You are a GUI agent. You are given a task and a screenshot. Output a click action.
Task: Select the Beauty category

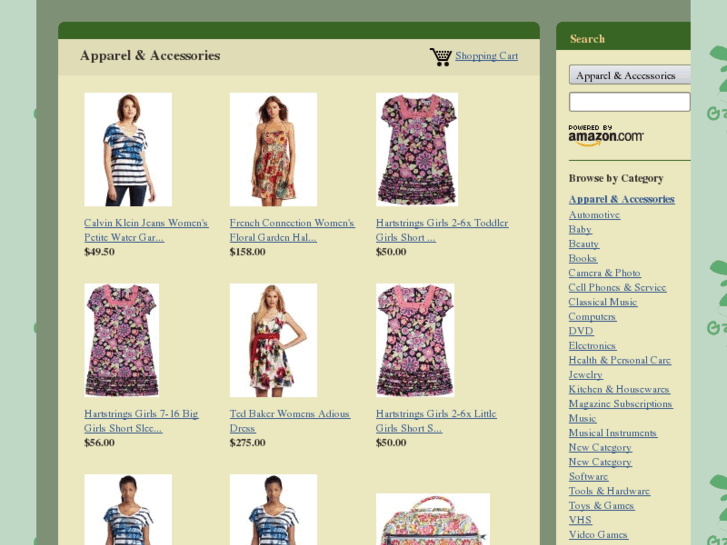coord(584,244)
